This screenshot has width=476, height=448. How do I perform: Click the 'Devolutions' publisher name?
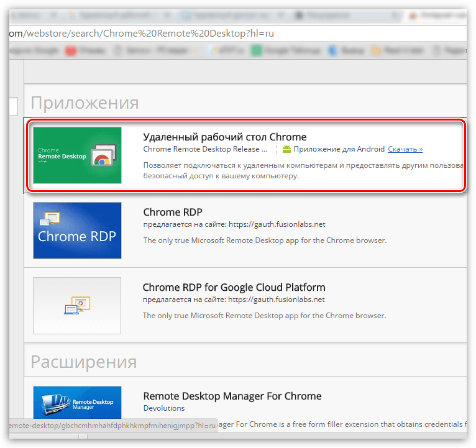pos(164,408)
